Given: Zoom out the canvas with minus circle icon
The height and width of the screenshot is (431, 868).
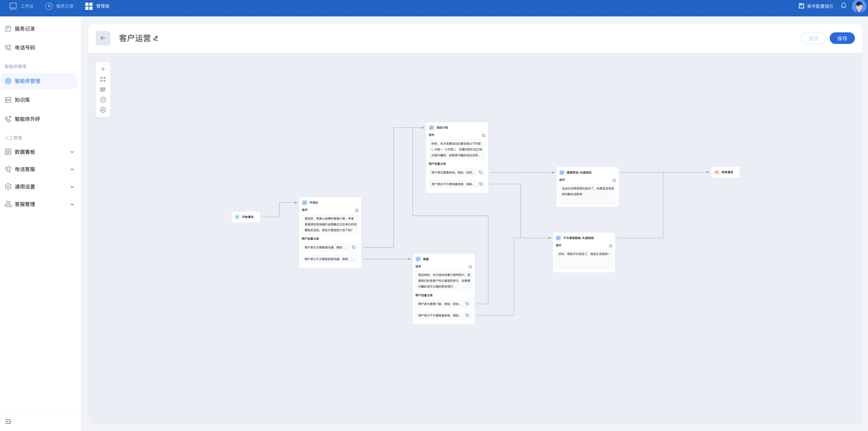Looking at the screenshot, I should (103, 100).
